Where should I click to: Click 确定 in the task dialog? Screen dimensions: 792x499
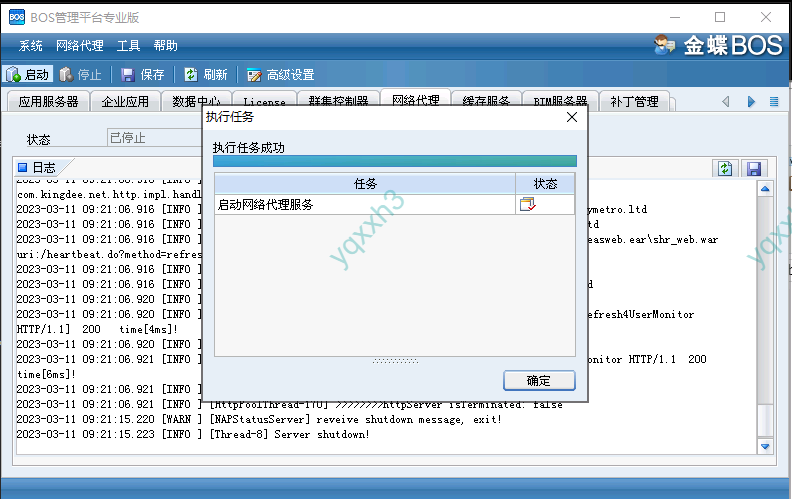coord(539,380)
